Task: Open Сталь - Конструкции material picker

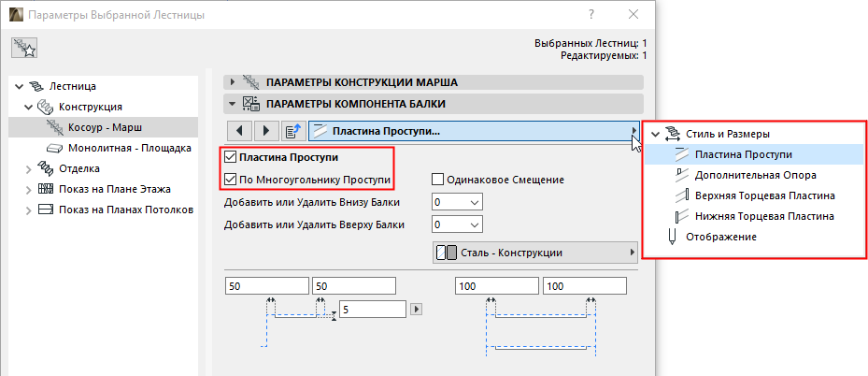Action: coord(534,253)
